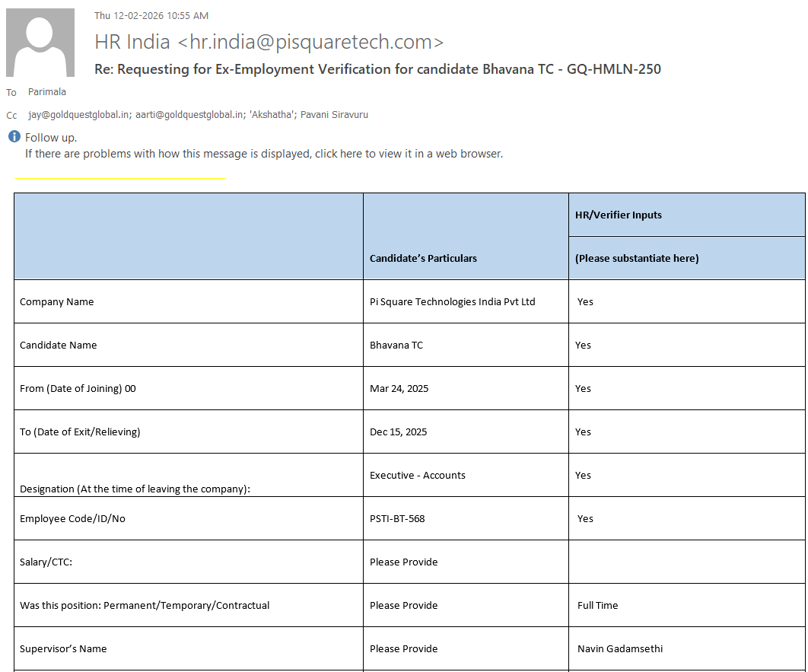
Task: Click the sender's profile avatar picture
Action: (40, 43)
